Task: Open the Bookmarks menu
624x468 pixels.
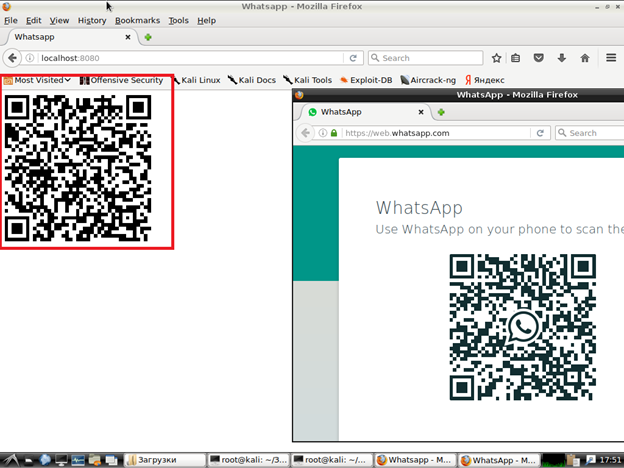Action: pos(137,20)
